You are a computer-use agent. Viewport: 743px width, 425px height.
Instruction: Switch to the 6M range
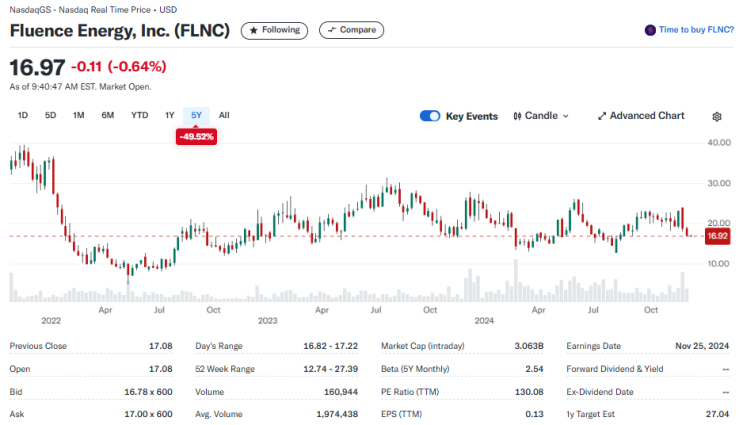pyautogui.click(x=108, y=115)
